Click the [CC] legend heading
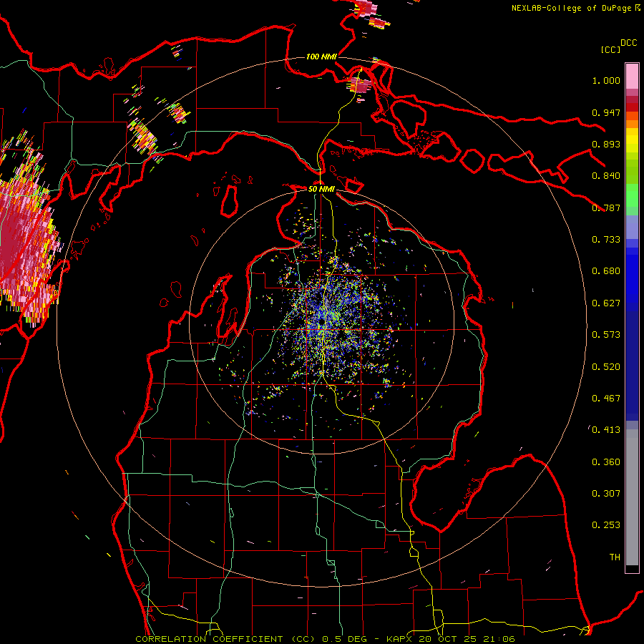This screenshot has height=644, width=644. tap(610, 49)
